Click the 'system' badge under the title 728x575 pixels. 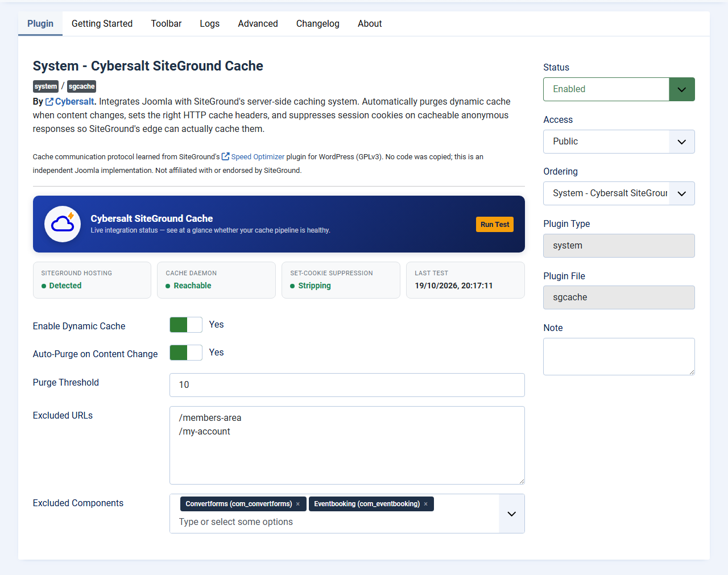point(45,86)
